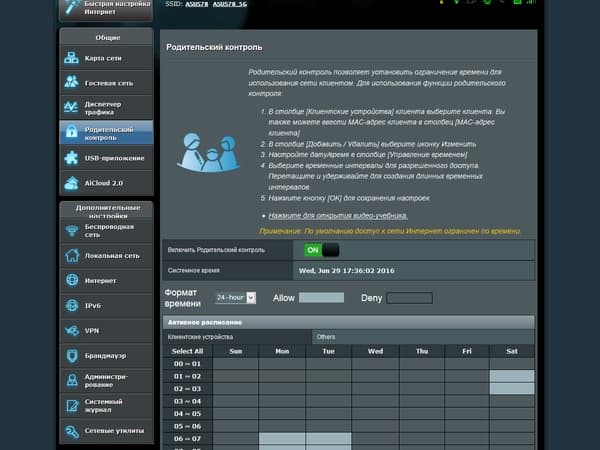Click the Quick Internet Setup wand icon
Viewport: 600px width, 450px height.
click(x=72, y=7)
